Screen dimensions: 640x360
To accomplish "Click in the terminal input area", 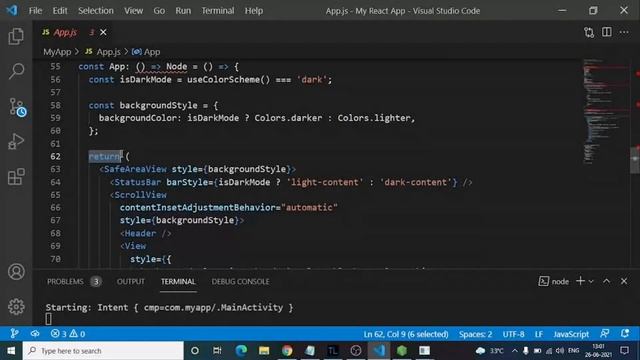I will 48,319.
